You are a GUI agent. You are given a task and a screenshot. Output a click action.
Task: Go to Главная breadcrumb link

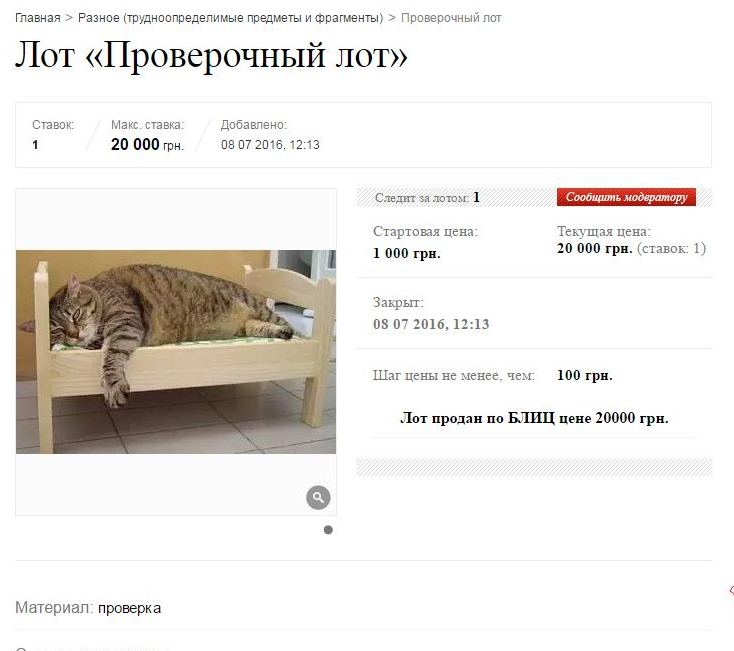(38, 18)
